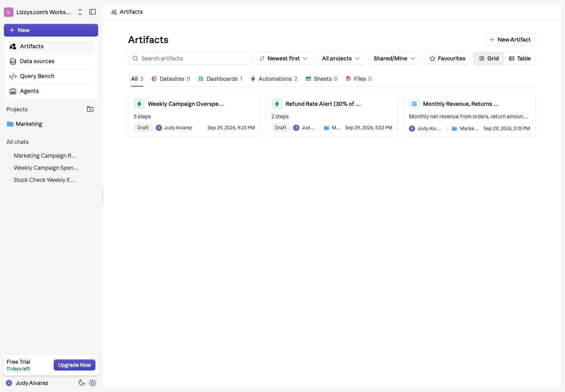This screenshot has height=392, width=565.
Task: Select the Automations tab
Action: tap(274, 79)
